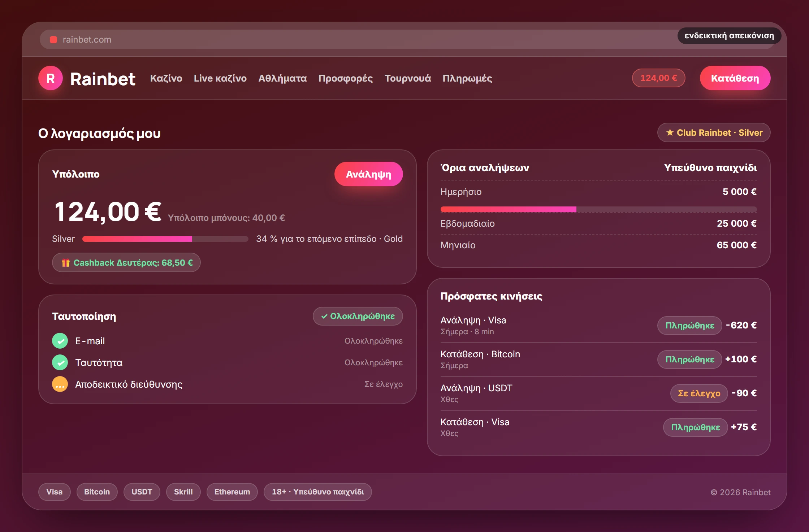Open the Live καζίνο section

pyautogui.click(x=220, y=78)
